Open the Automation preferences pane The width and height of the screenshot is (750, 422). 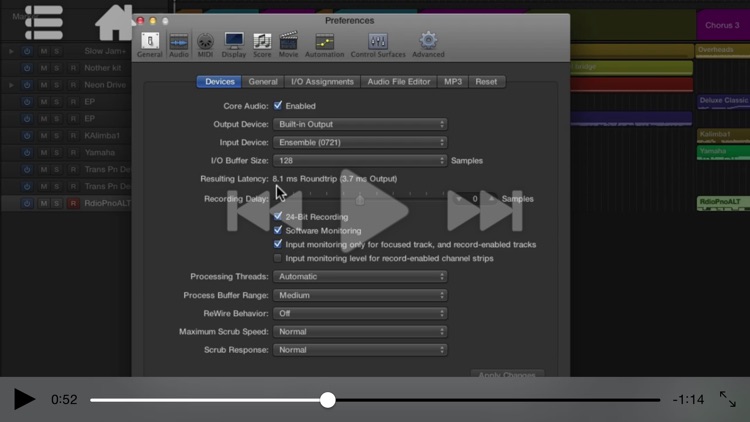point(324,45)
